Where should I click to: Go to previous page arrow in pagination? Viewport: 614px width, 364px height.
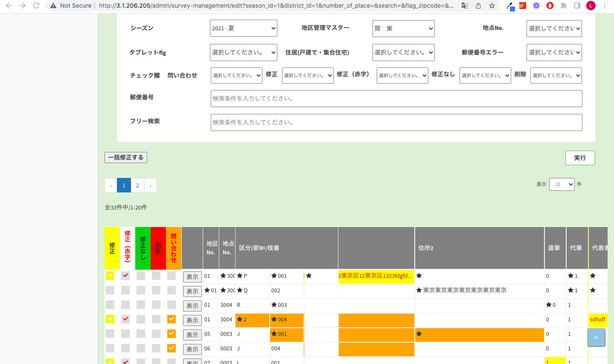(x=111, y=185)
